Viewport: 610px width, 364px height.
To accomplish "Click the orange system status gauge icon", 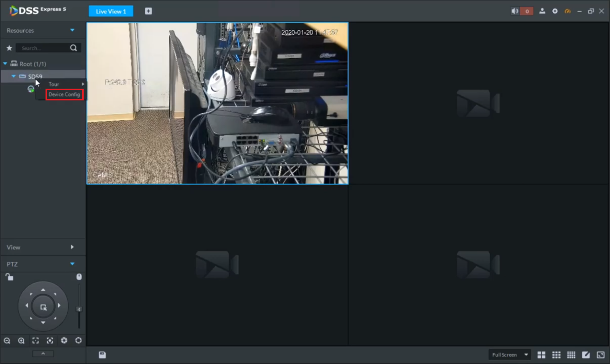I will 568,11.
